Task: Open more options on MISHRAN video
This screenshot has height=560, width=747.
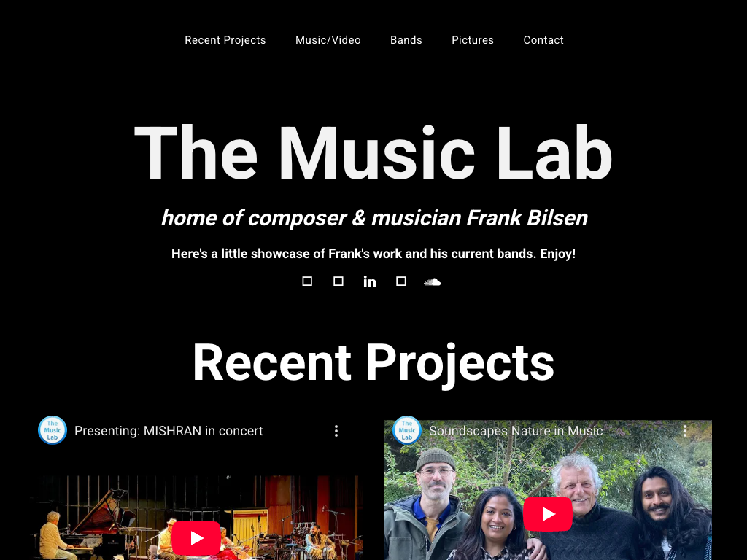Action: (336, 431)
